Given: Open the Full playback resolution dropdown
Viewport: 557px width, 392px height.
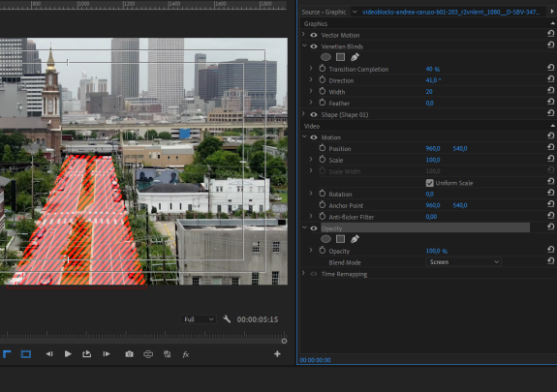Looking at the screenshot, I should pos(199,319).
